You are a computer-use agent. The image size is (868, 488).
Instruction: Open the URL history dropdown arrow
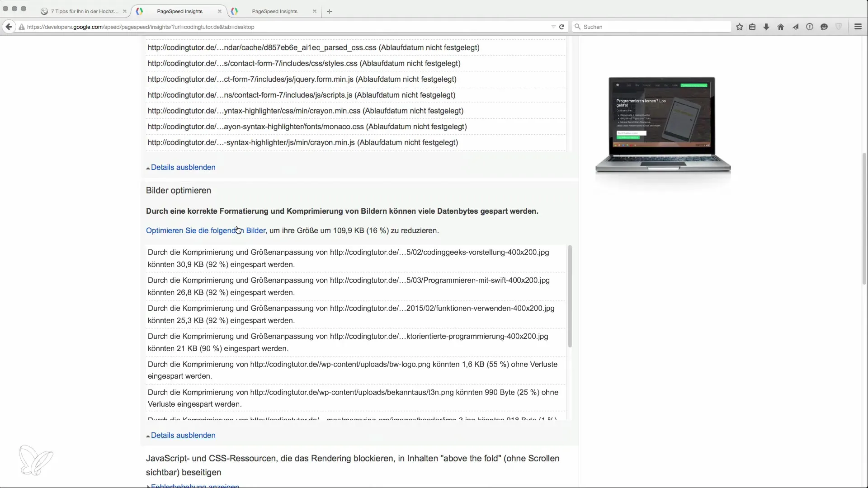[553, 27]
